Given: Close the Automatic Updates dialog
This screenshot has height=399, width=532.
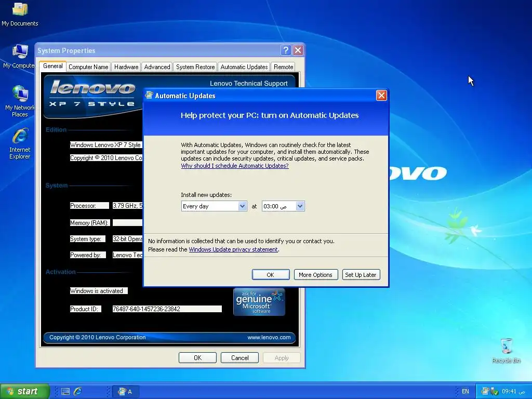Looking at the screenshot, I should (381, 96).
